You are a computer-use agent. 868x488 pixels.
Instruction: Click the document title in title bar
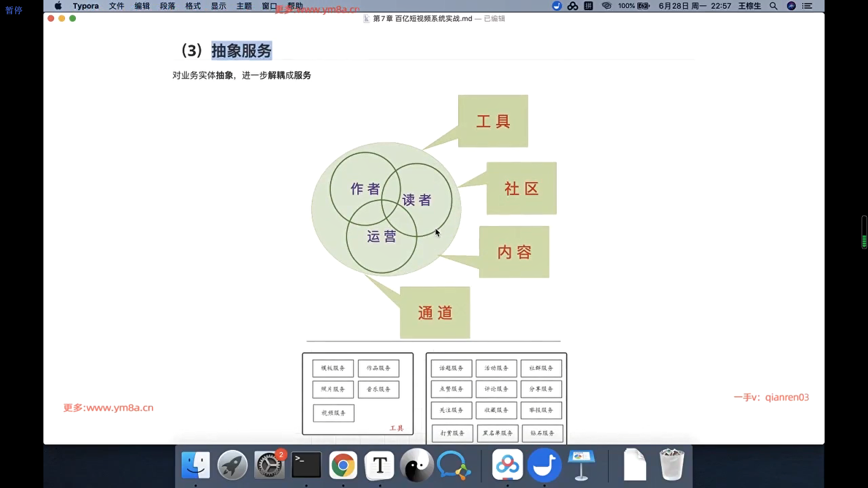tap(422, 19)
